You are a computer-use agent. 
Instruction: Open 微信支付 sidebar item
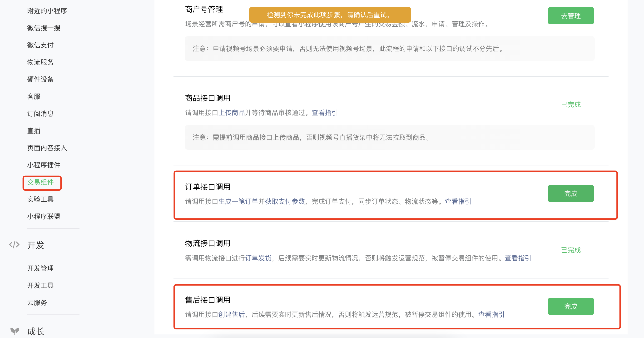click(40, 45)
